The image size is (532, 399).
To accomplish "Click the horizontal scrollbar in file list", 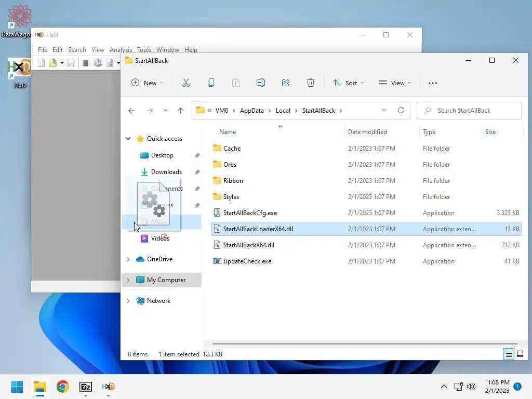I will pyautogui.click(x=365, y=344).
